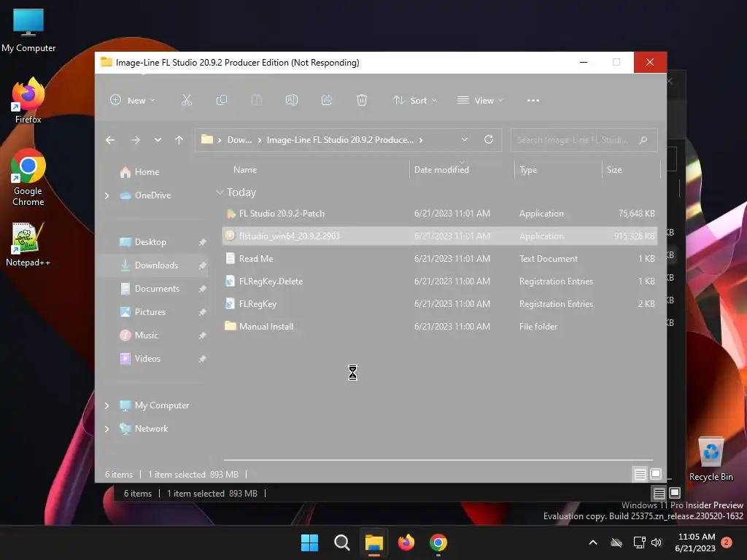Select large icons view in background window
The height and width of the screenshot is (560, 747).
675,492
